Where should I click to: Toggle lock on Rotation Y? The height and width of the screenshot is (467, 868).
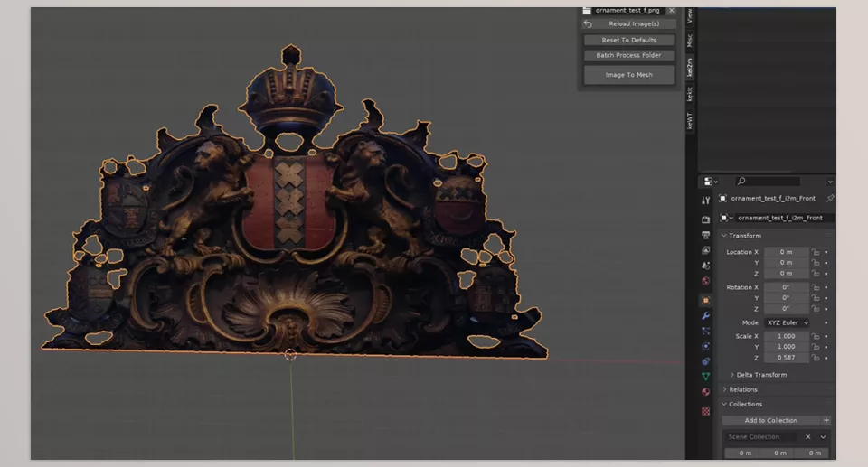coord(816,298)
